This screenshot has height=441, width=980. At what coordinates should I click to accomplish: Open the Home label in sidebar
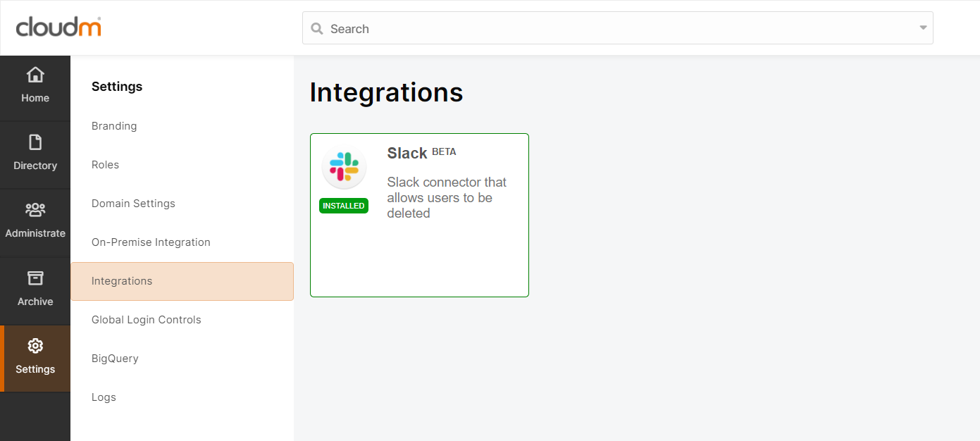click(x=35, y=98)
